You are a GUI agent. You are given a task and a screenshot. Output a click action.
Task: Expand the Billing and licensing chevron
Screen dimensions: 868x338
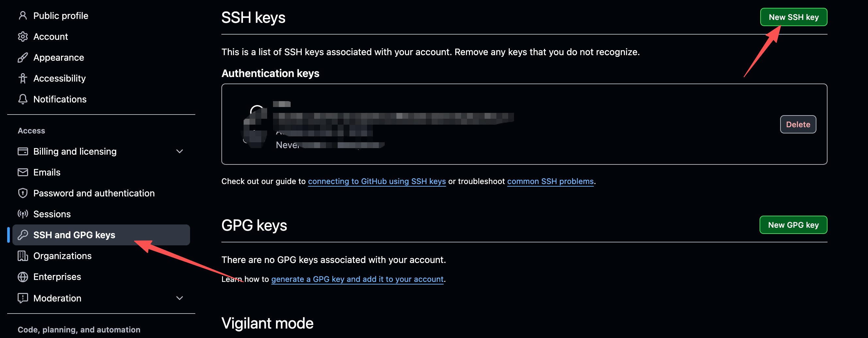(180, 151)
